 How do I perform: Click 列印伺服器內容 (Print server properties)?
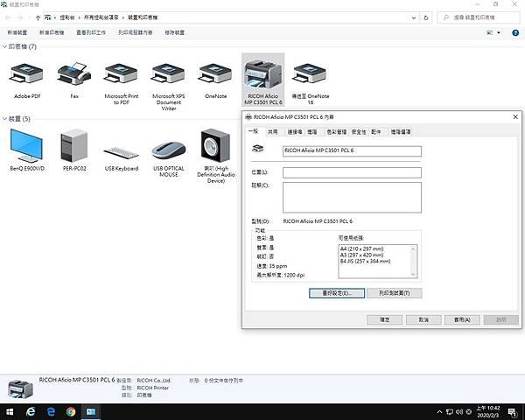[x=136, y=32]
